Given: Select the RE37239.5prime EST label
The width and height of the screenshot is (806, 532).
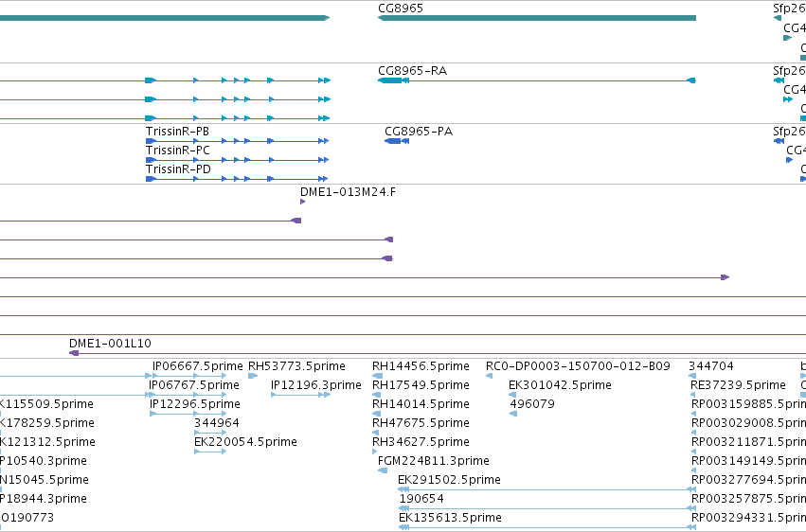Looking at the screenshot, I should coord(738,385).
